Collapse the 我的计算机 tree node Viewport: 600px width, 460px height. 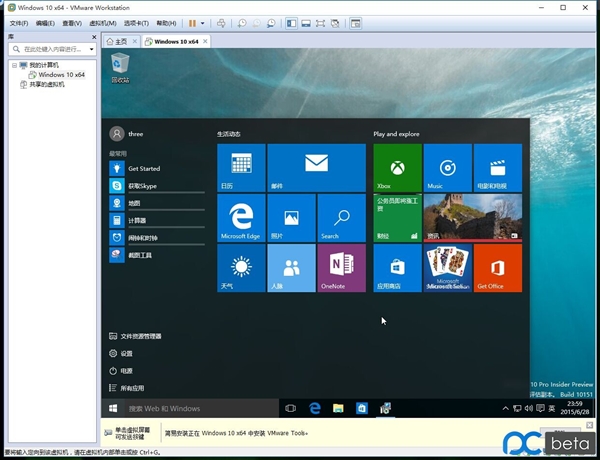click(13, 65)
